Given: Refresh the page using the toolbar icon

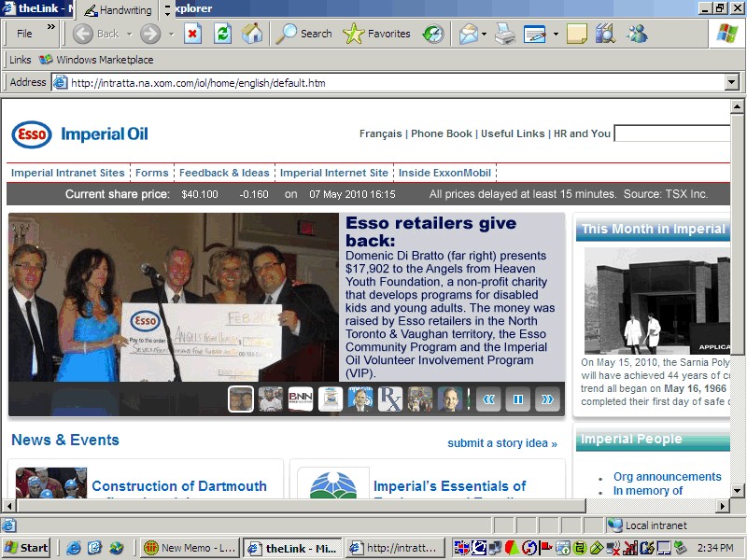Looking at the screenshot, I should (x=222, y=34).
